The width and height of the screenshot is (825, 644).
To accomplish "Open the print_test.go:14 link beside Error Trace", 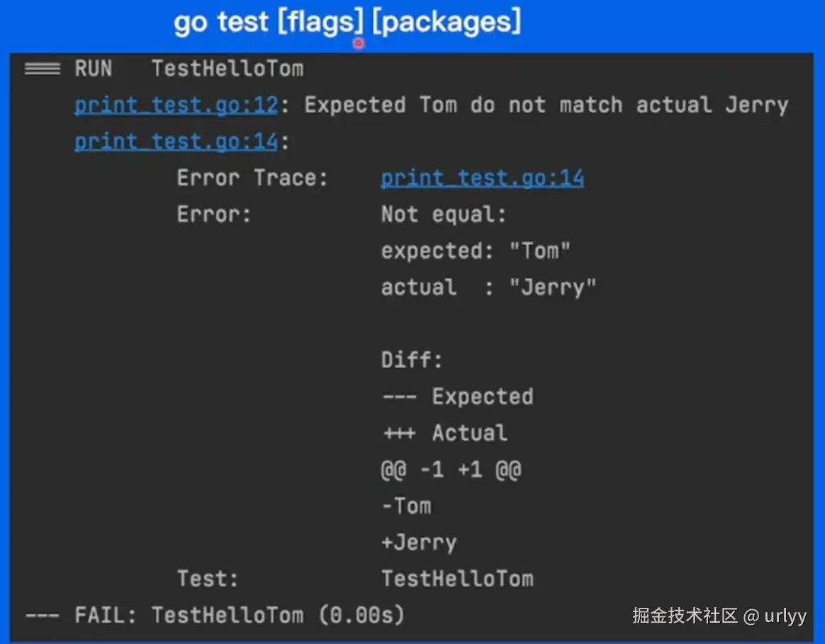I will (483, 179).
